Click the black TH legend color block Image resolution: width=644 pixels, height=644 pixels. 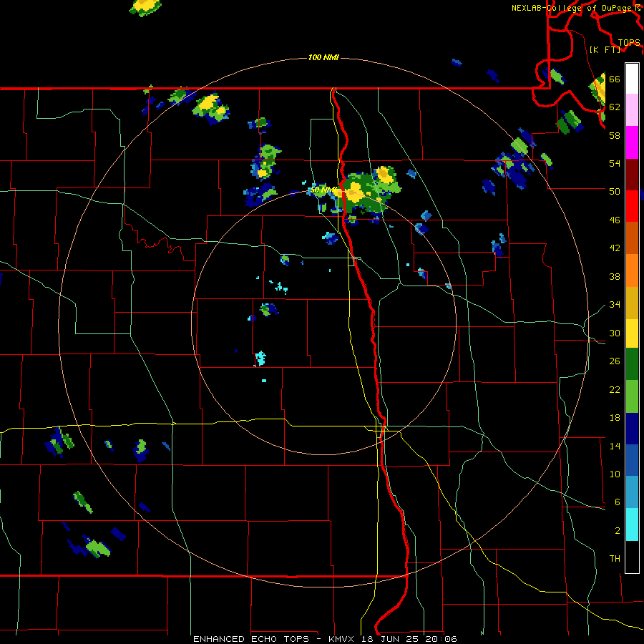tap(632, 557)
